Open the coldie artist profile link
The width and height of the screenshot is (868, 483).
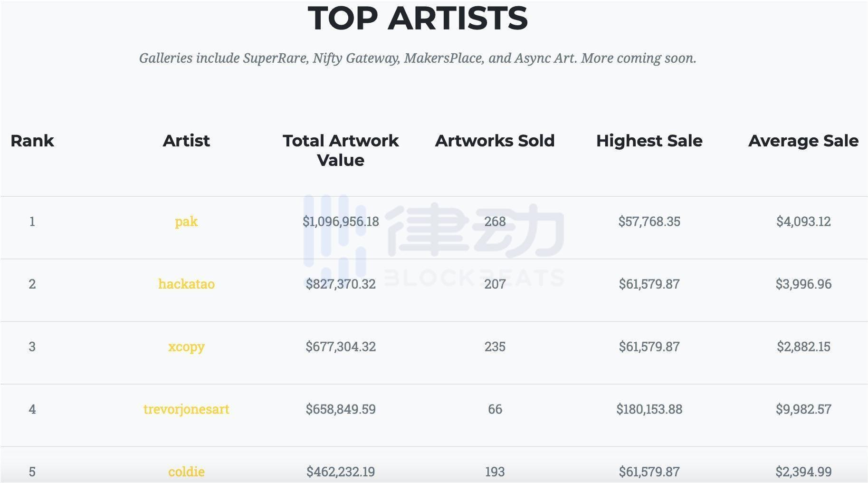[186, 472]
